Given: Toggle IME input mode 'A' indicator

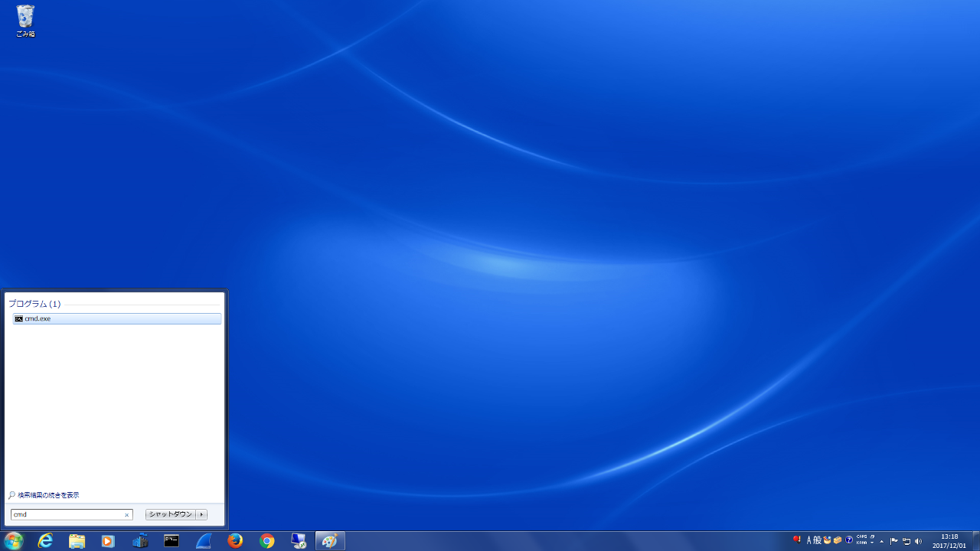Looking at the screenshot, I should point(809,540).
